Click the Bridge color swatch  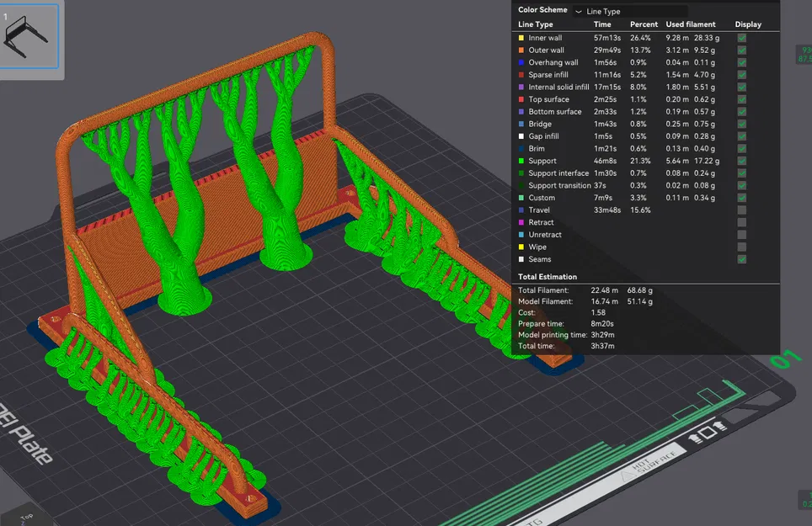click(x=521, y=124)
